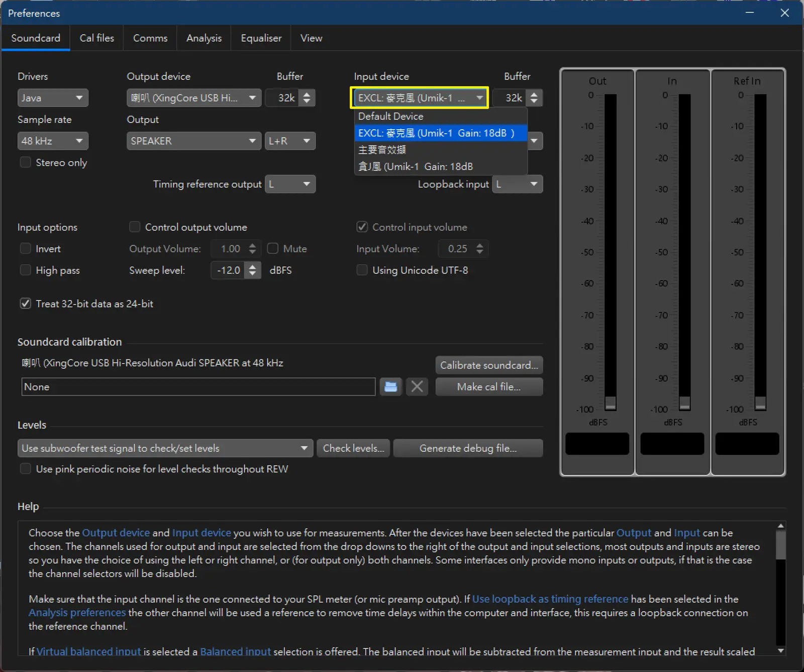804x672 pixels.
Task: Follow the Analysis preferences help link
Action: pyautogui.click(x=77, y=613)
